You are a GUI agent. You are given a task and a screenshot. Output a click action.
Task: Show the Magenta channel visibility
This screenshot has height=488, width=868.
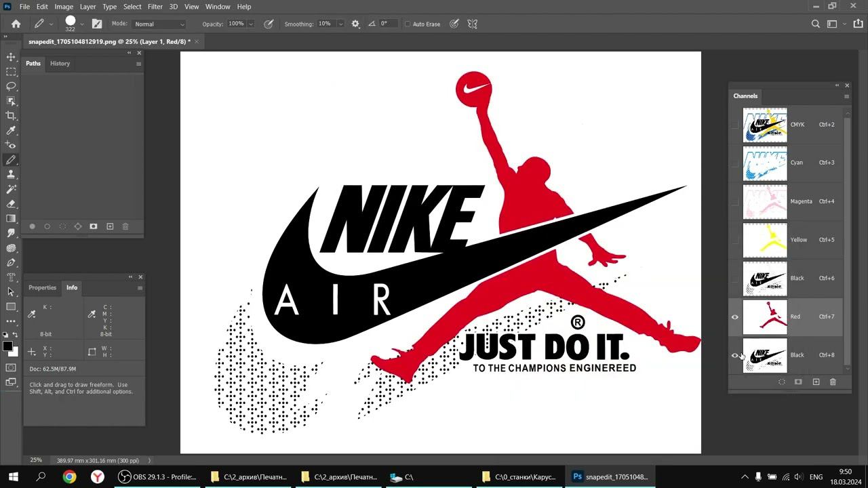click(735, 201)
